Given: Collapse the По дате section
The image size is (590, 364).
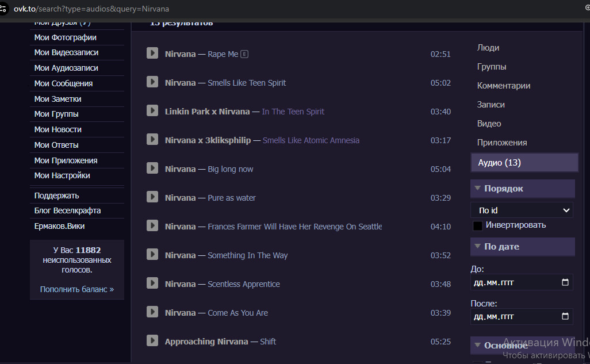Looking at the screenshot, I should 523,247.
